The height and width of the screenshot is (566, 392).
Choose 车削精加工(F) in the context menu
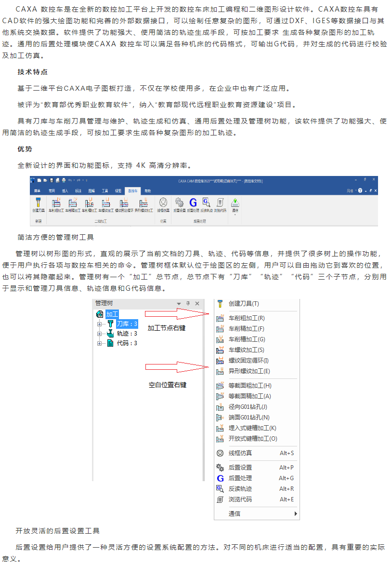point(257,329)
